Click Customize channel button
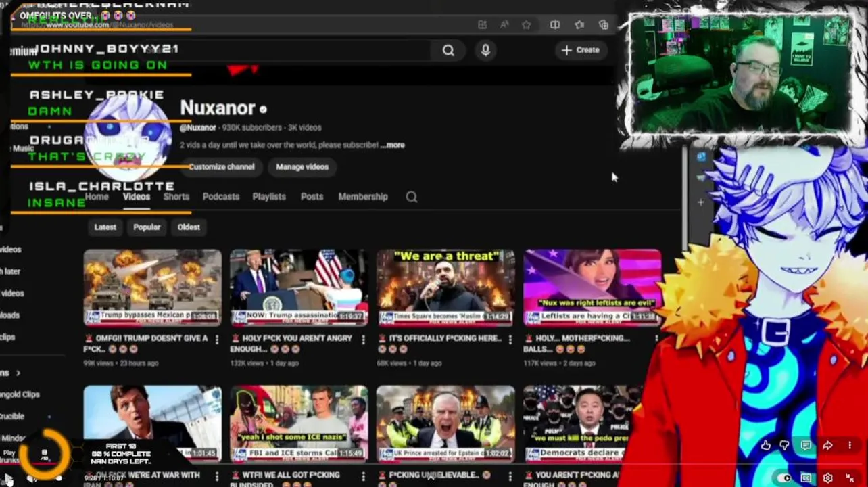The image size is (868, 487). tap(221, 167)
